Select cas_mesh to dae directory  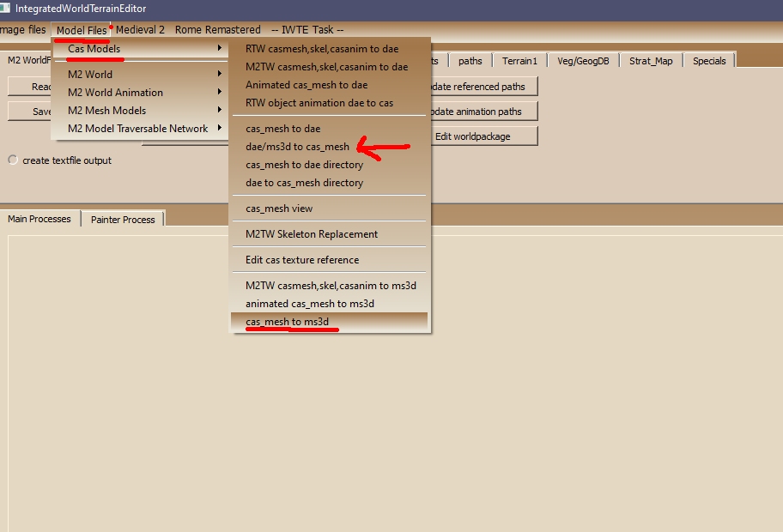coord(329,165)
